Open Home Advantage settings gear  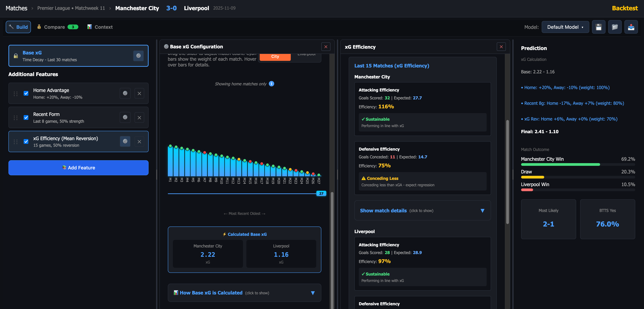[x=125, y=93]
